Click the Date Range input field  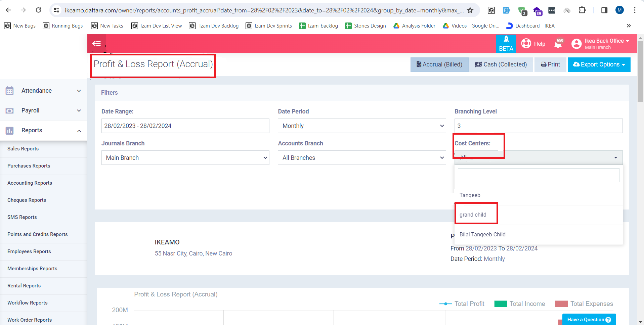pyautogui.click(x=185, y=126)
